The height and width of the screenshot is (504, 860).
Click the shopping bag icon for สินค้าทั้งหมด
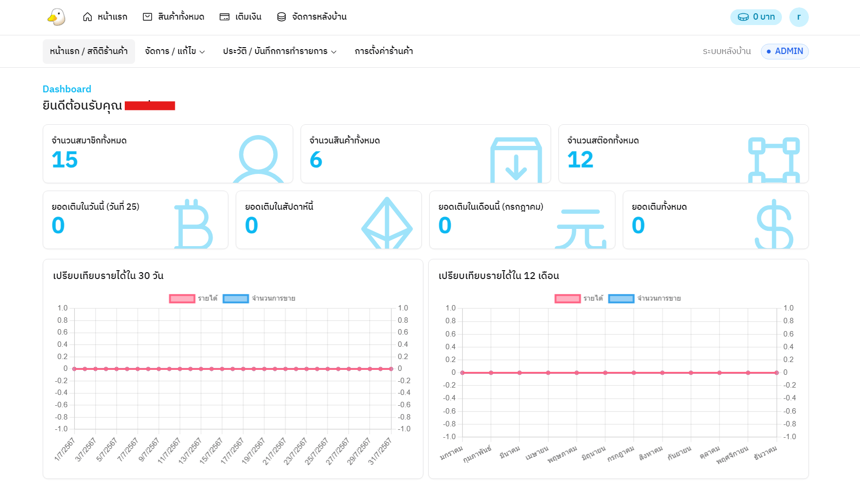[147, 17]
